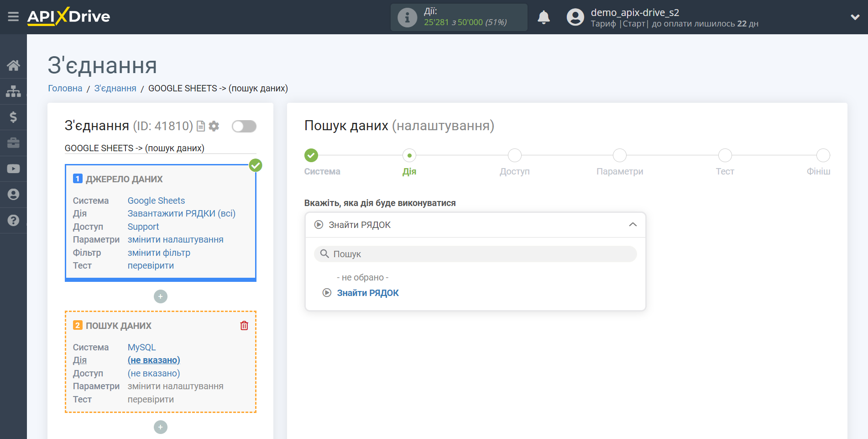Click the ПОШУК ДАНИХ block header
The width and height of the screenshot is (868, 439).
point(119,326)
